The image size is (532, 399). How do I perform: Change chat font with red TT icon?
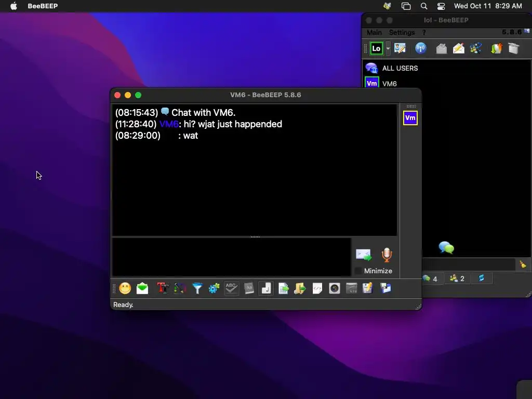[x=163, y=288]
